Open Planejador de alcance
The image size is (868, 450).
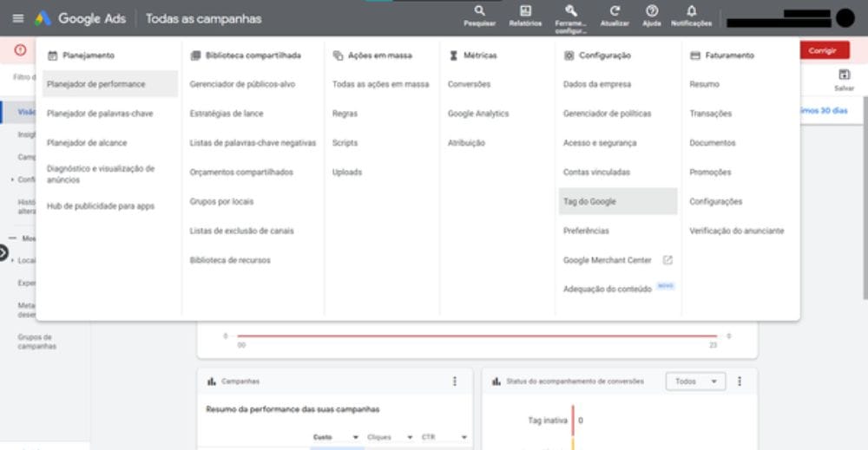[87, 142]
